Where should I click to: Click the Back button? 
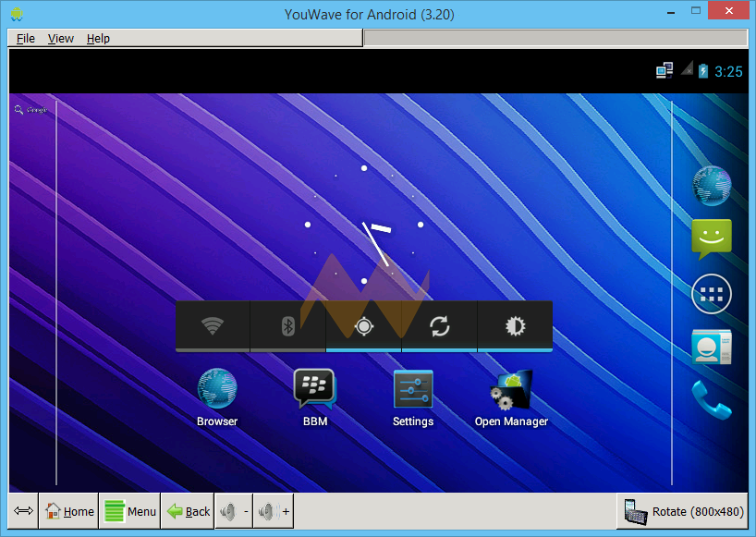[x=188, y=511]
